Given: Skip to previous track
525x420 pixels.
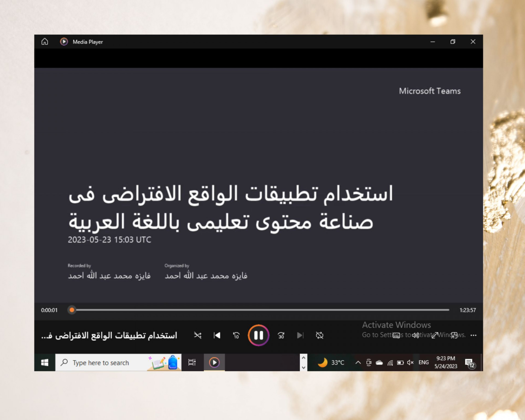Looking at the screenshot, I should [x=217, y=335].
